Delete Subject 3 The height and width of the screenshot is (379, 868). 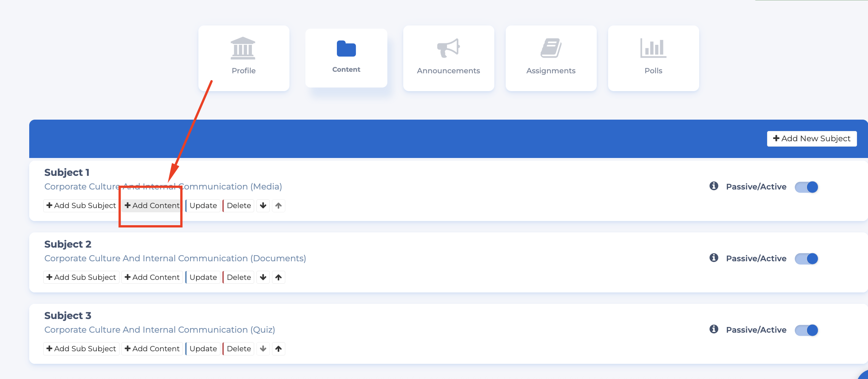pyautogui.click(x=238, y=349)
